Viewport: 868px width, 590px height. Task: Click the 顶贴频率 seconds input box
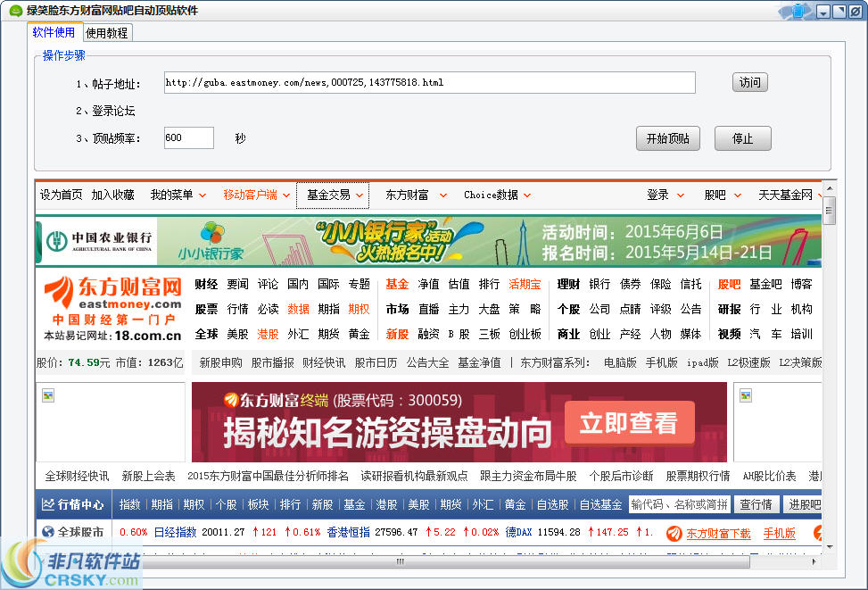click(x=189, y=138)
